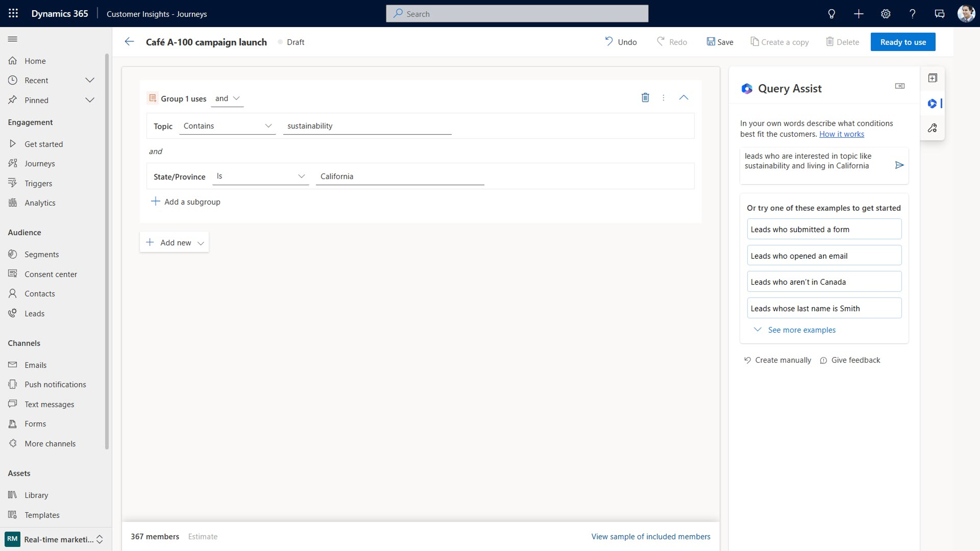View sample of included members
The height and width of the screenshot is (551, 980).
tap(651, 536)
